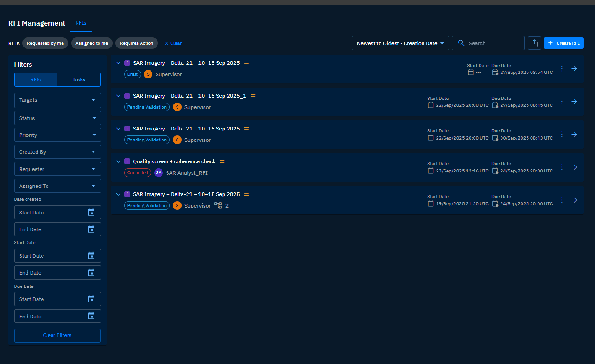Open the Priority filter dropdown

tap(57, 135)
